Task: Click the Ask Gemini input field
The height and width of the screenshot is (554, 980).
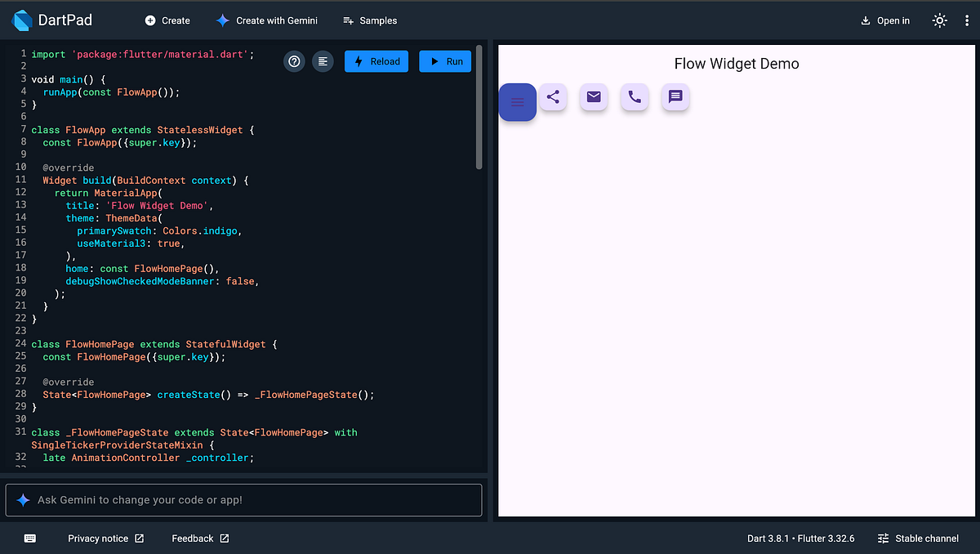Action: [243, 499]
